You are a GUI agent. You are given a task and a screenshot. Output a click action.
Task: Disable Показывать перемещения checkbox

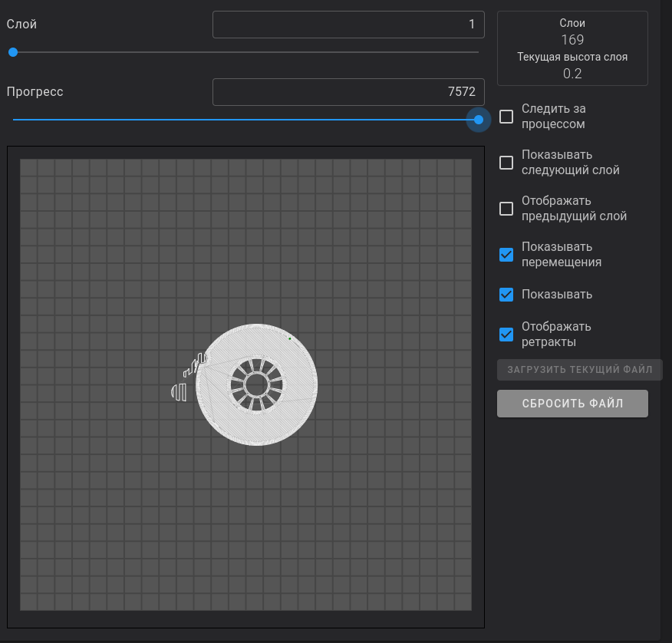click(x=506, y=255)
